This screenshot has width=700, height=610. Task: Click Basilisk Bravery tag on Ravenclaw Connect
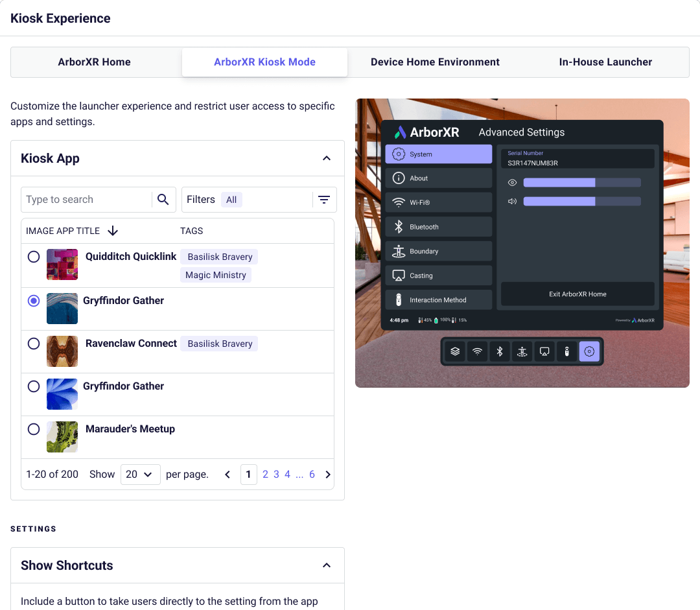[x=220, y=344]
